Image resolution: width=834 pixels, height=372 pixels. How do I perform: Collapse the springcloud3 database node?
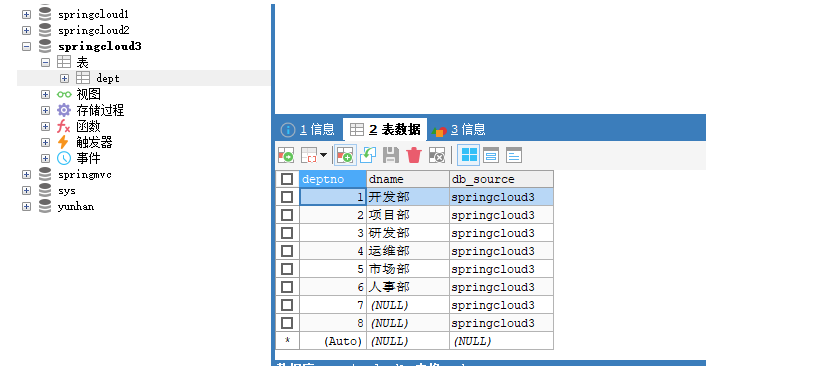[x=27, y=46]
